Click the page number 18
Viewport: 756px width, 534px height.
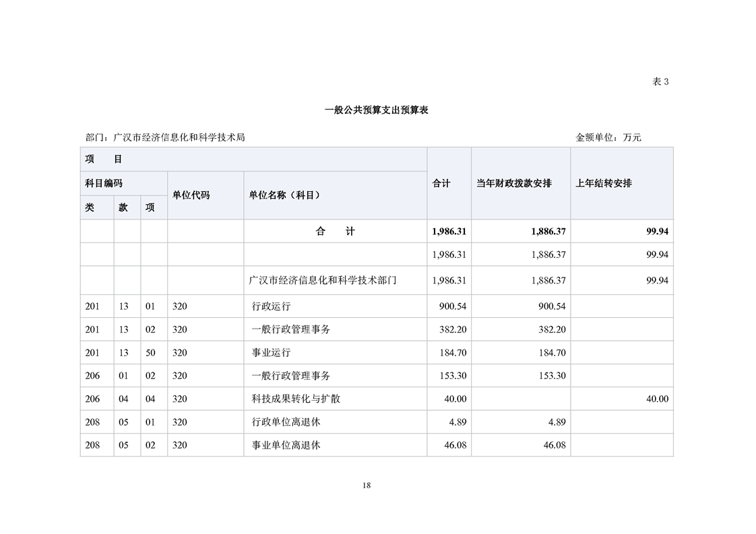(x=367, y=486)
